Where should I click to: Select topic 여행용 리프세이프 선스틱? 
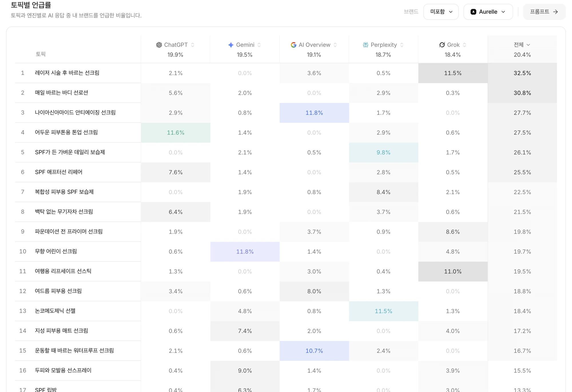(63, 271)
